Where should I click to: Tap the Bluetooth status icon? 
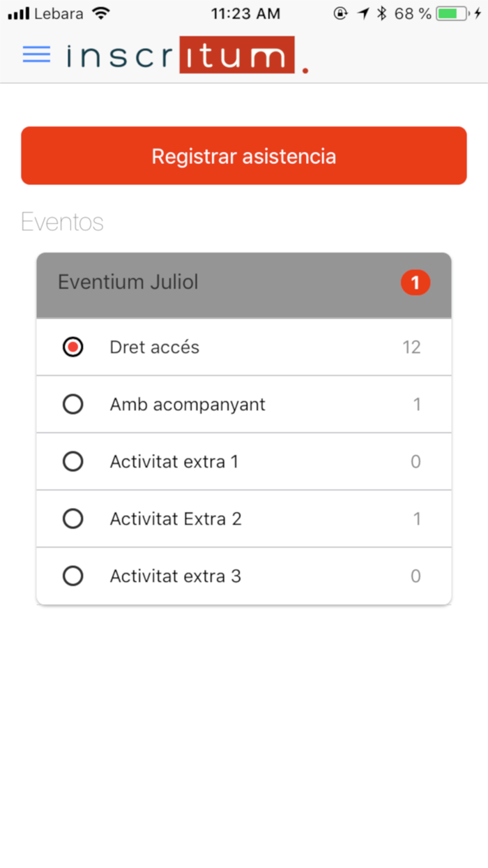[381, 14]
